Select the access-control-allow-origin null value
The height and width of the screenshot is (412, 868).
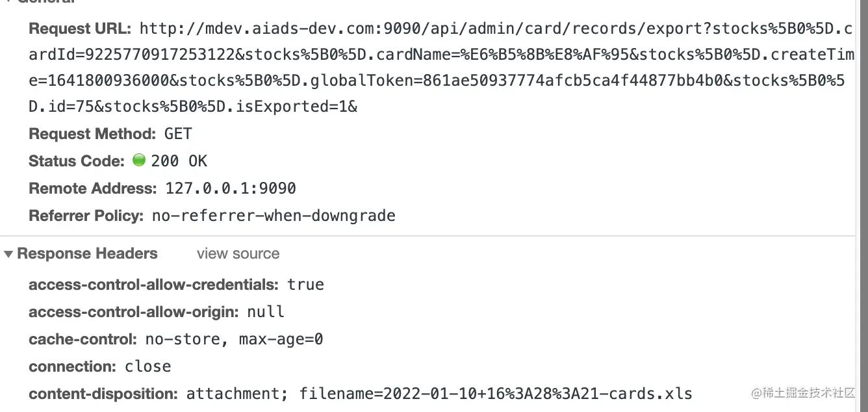[266, 312]
